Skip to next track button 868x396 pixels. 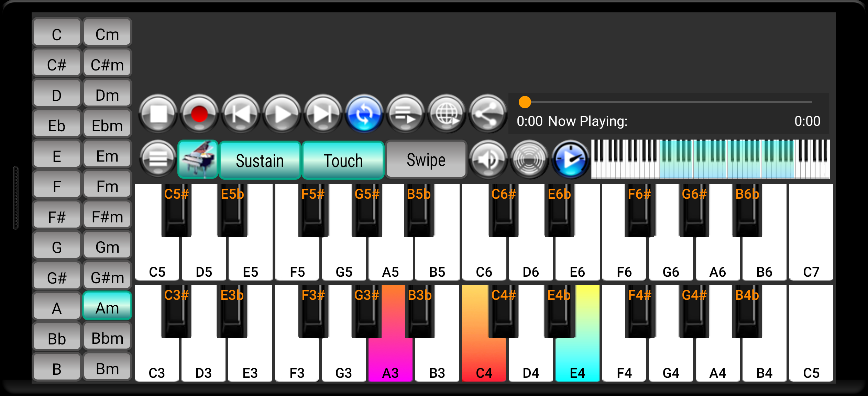(x=323, y=114)
